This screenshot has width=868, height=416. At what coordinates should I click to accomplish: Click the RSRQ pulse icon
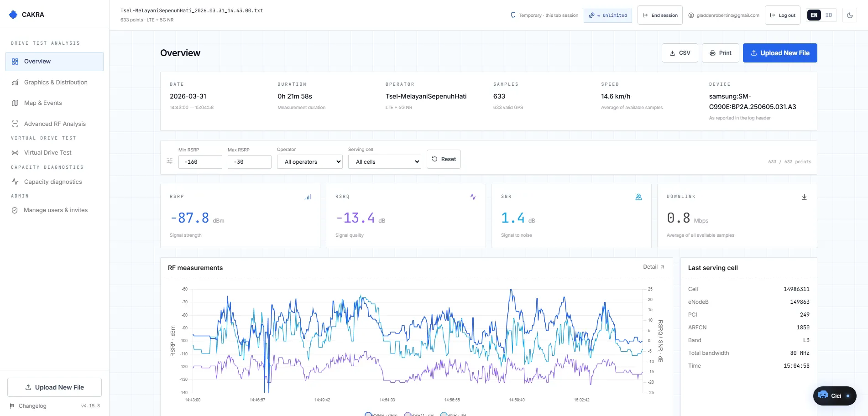473,197
